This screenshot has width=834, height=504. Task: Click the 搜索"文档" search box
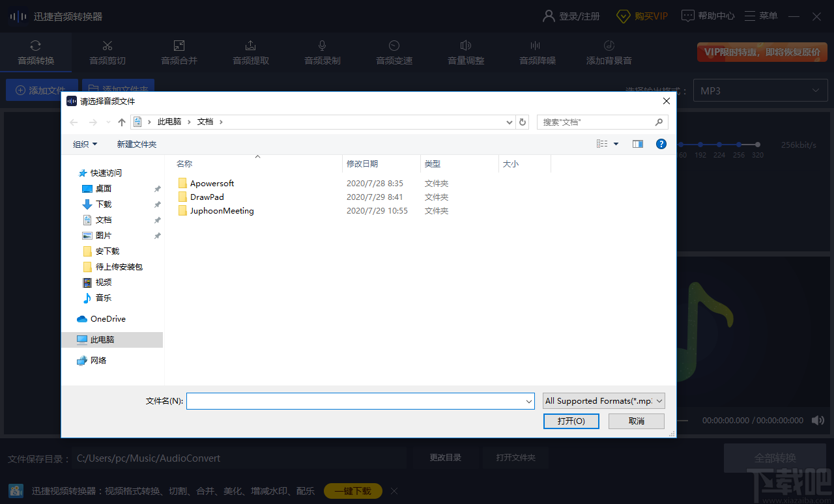point(603,122)
